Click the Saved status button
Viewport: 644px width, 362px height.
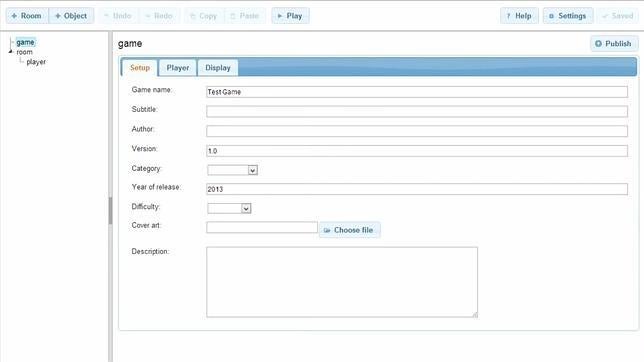coord(618,16)
